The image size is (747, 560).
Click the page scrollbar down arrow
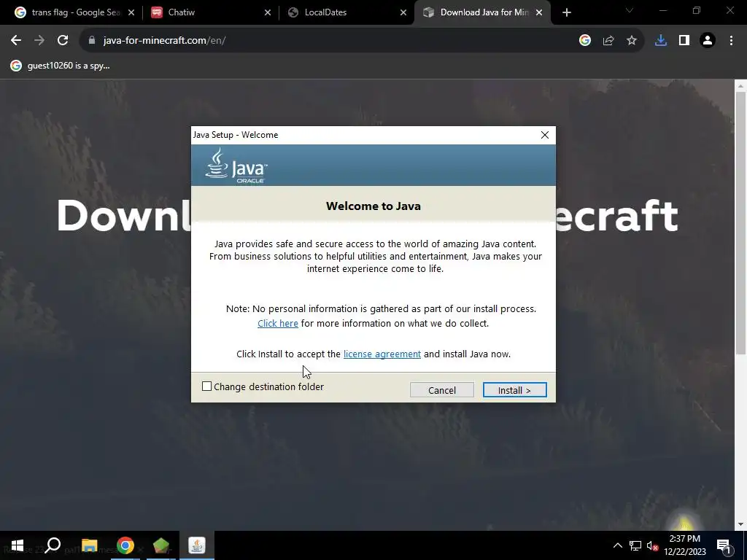click(740, 524)
